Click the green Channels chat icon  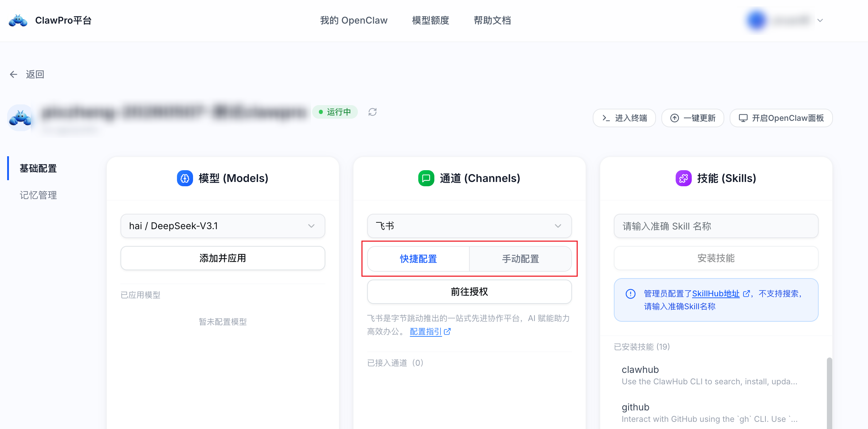[426, 178]
